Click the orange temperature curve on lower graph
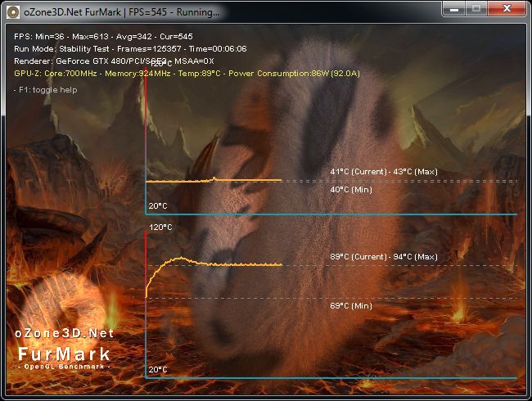The width and height of the screenshot is (532, 401). click(214, 264)
